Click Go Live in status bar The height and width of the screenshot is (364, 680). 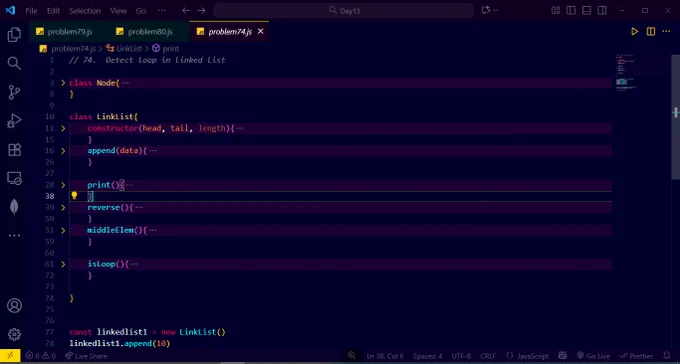click(x=594, y=356)
